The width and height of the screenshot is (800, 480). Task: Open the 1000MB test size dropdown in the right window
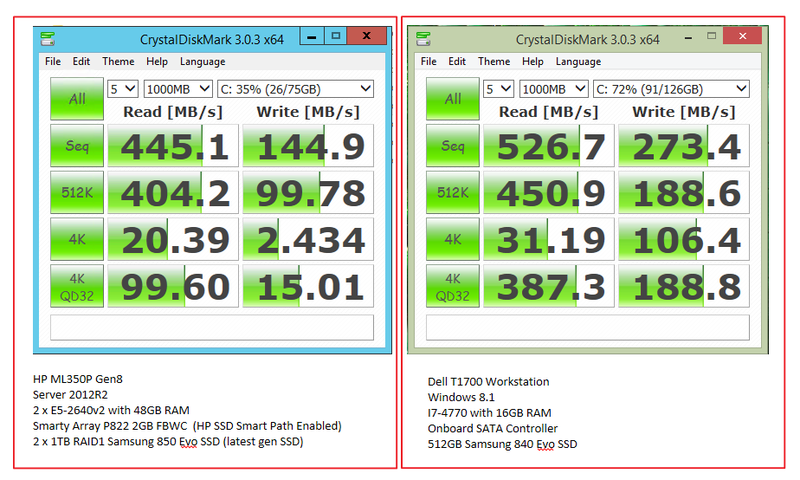click(x=554, y=89)
